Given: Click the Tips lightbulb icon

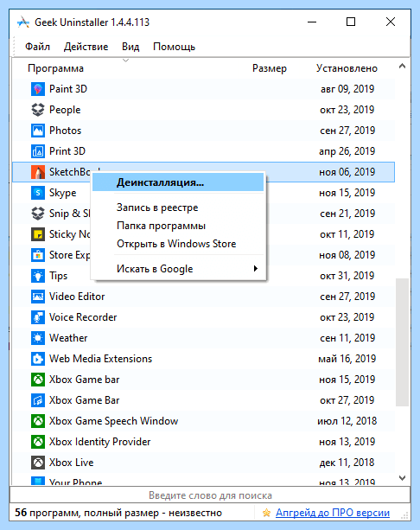Looking at the screenshot, I should 38,276.
